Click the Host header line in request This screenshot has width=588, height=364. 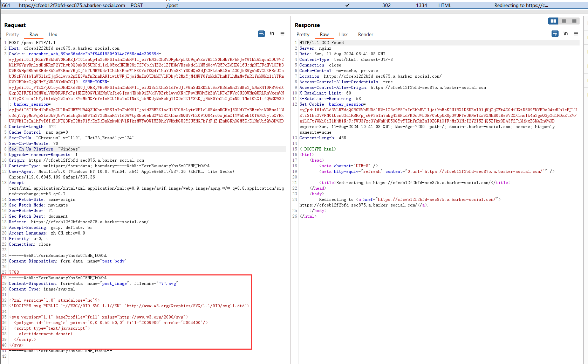(64, 48)
